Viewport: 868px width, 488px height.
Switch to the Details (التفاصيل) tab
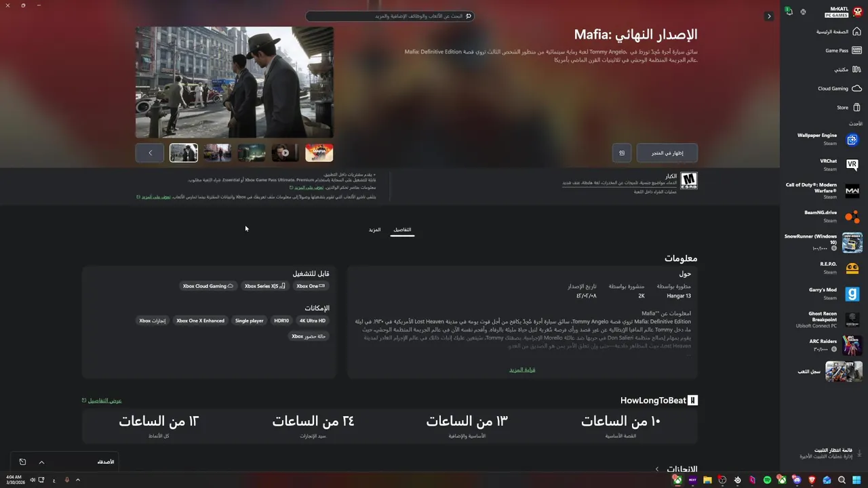(x=402, y=230)
